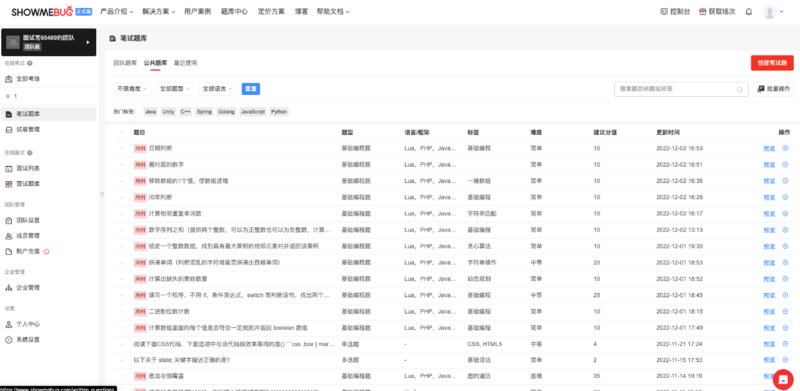The height and width of the screenshot is (391, 800).
Task: Open the 全部语言 language dropdown
Action: coord(218,89)
